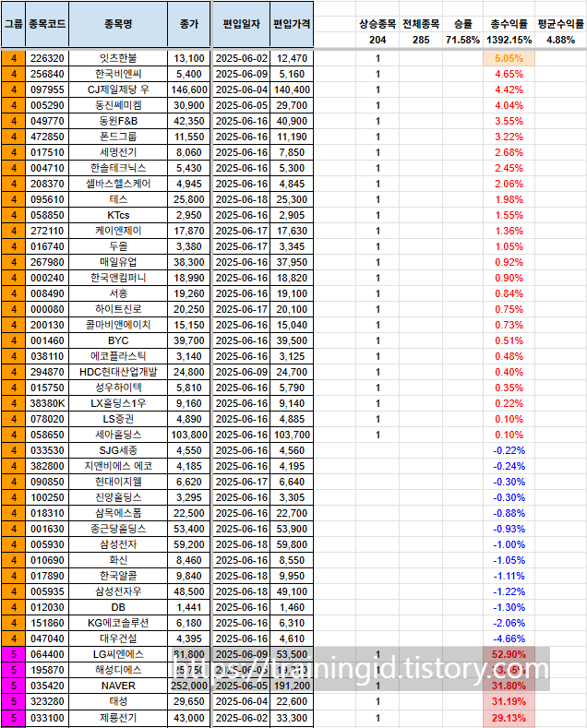587x728 pixels.
Task: Select stock name 셀바스헬스케어
Action: point(118,184)
